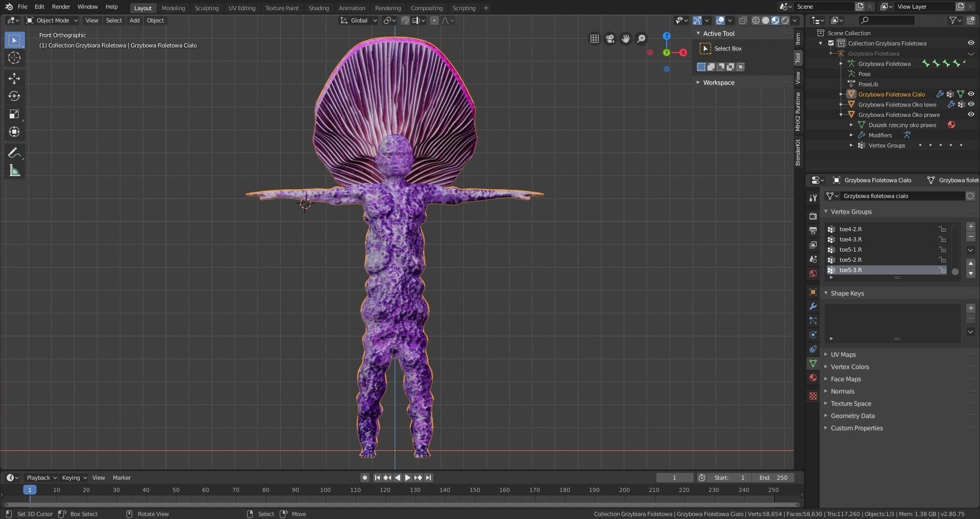The height and width of the screenshot is (519, 980).
Task: Click the zoom view magnifier icon
Action: pos(642,39)
